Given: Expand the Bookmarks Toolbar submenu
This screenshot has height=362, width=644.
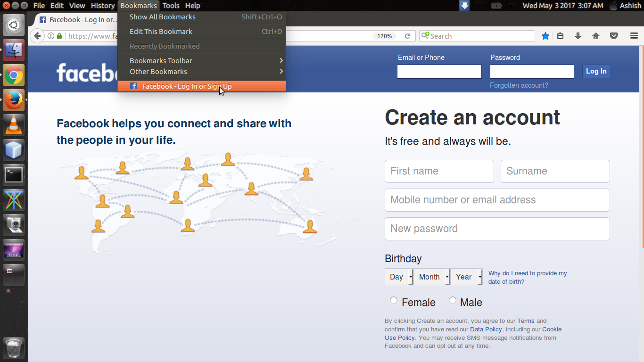Looking at the screenshot, I should pyautogui.click(x=202, y=60).
